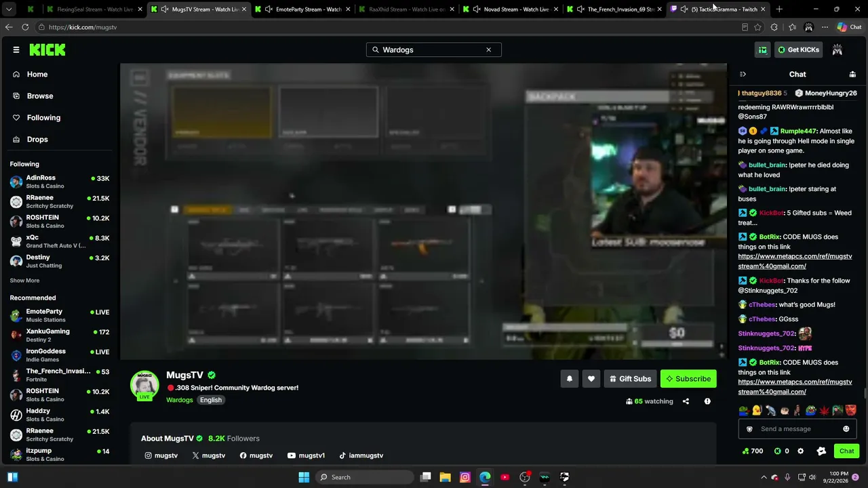Subscribe to MugsTV
Screen dimensions: 868x488
[x=688, y=379]
